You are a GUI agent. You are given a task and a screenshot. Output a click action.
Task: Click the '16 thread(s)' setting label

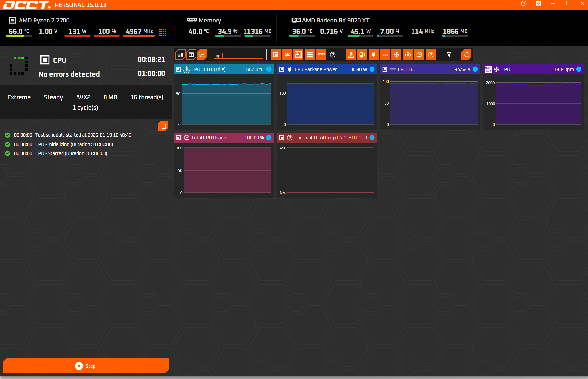click(147, 97)
